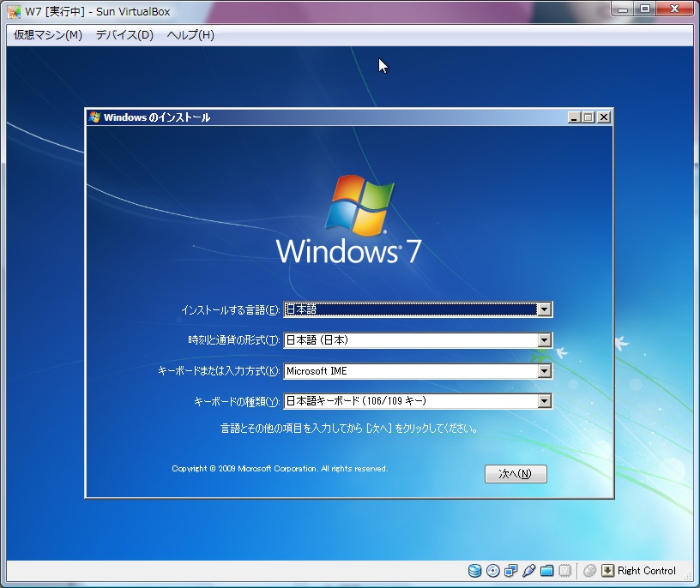Viewport: 700px width, 588px height.
Task: Click the 次へ(N) button
Action: tap(516, 474)
